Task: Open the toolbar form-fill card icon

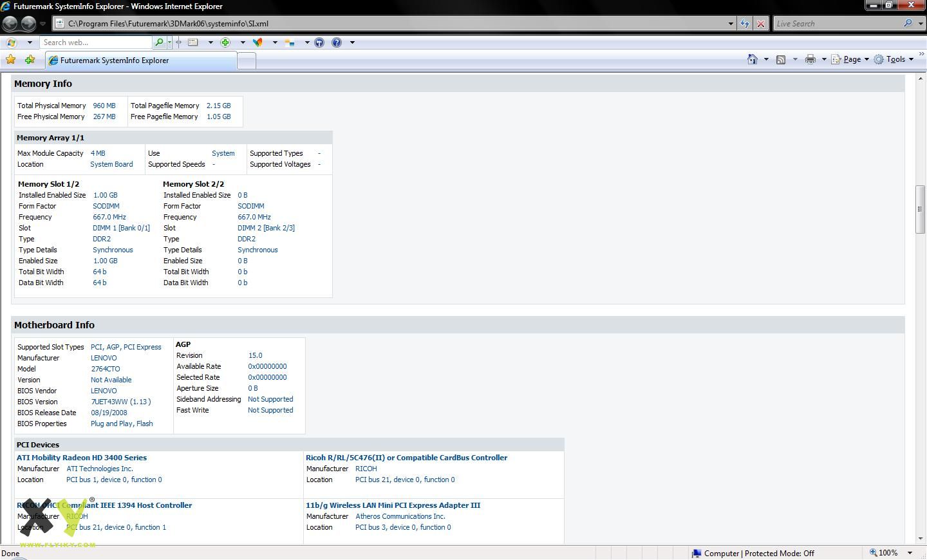Action: [x=192, y=42]
